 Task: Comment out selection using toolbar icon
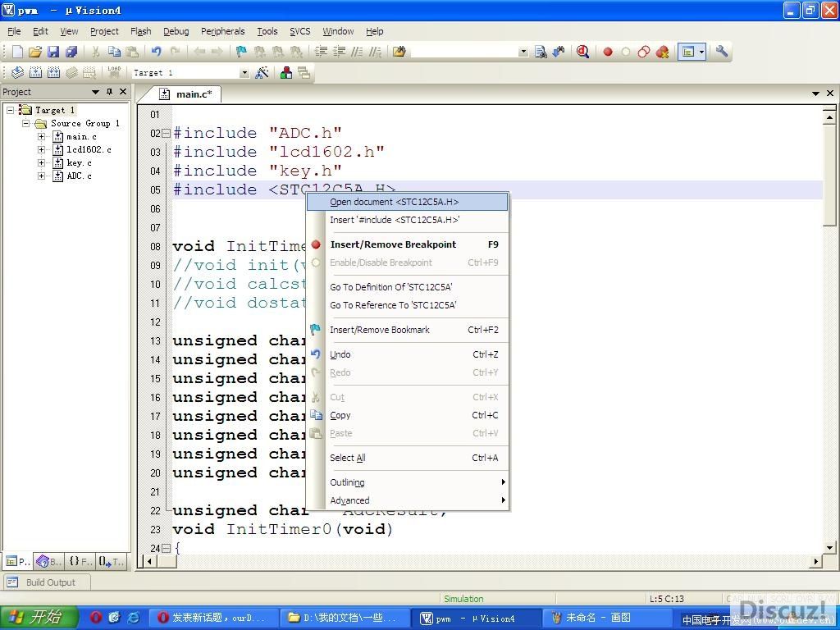[x=357, y=52]
